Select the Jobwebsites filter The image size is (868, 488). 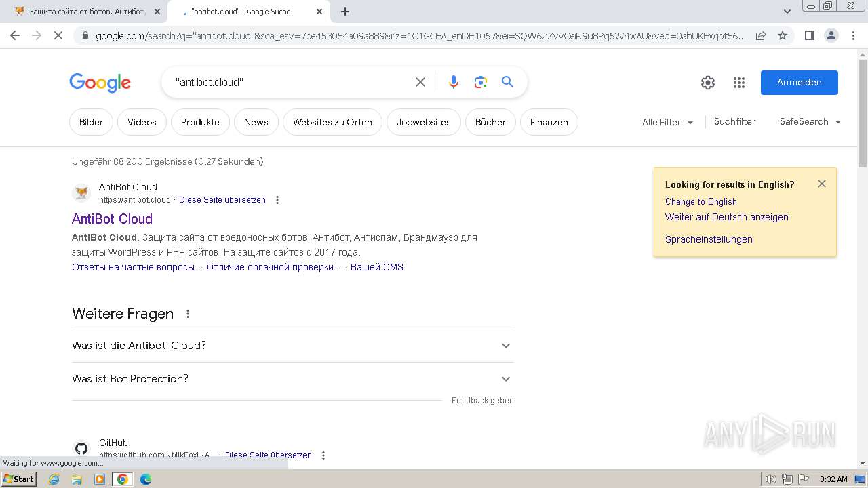[x=424, y=122]
